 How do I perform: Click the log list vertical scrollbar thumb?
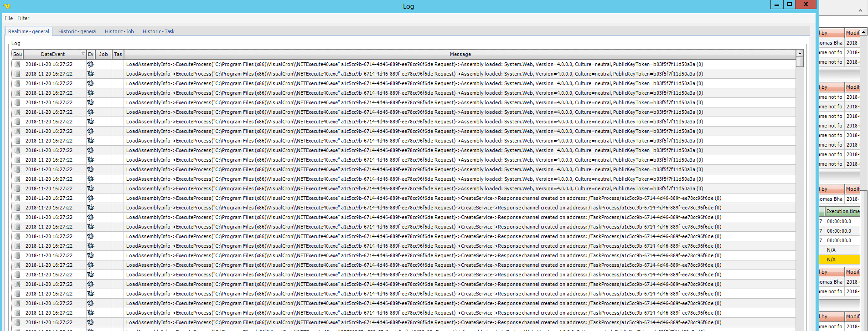click(800, 62)
